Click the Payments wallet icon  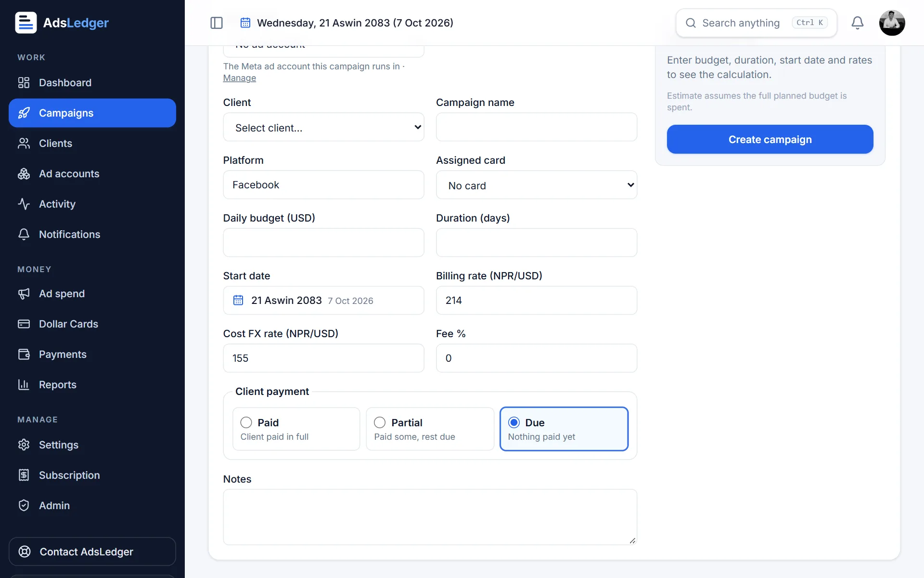tap(24, 354)
